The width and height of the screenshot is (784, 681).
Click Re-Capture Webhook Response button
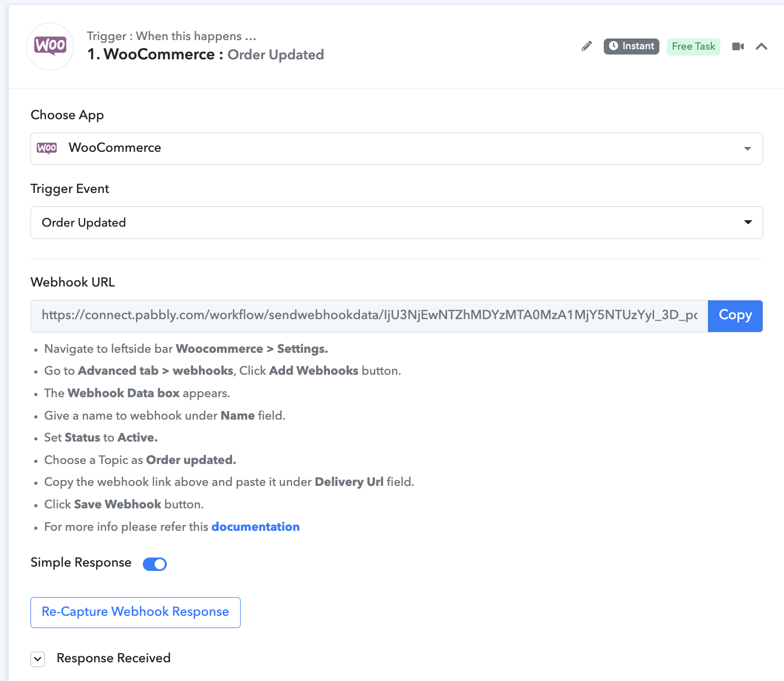135,613
